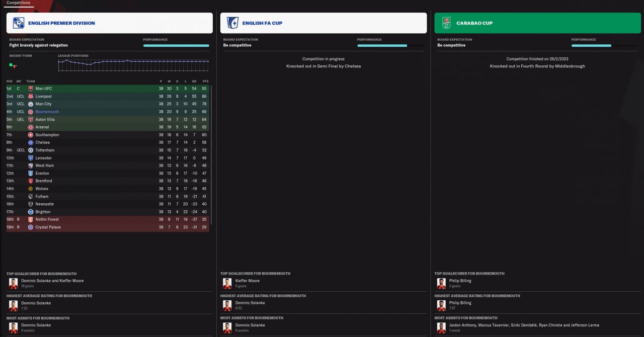644x337 pixels.
Task: Open Philip Billing photo under Carabao top goalscorer
Action: 441,283
